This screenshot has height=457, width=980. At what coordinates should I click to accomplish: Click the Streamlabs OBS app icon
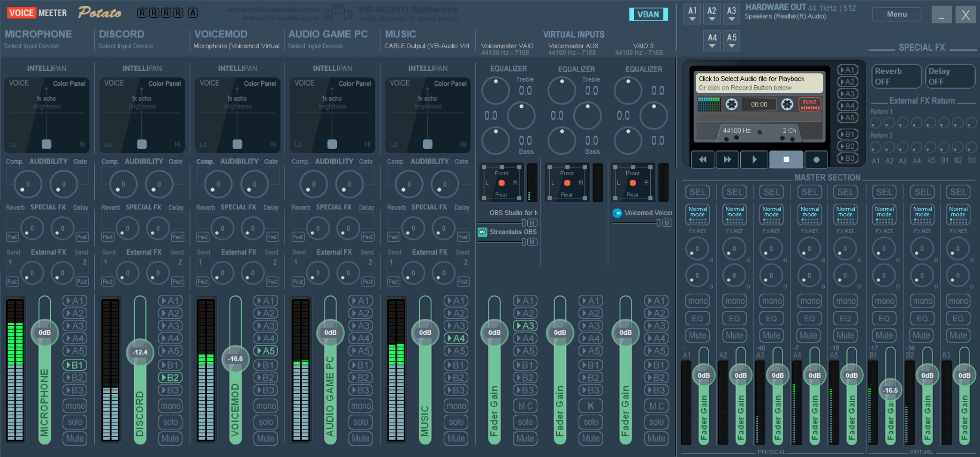click(x=482, y=232)
